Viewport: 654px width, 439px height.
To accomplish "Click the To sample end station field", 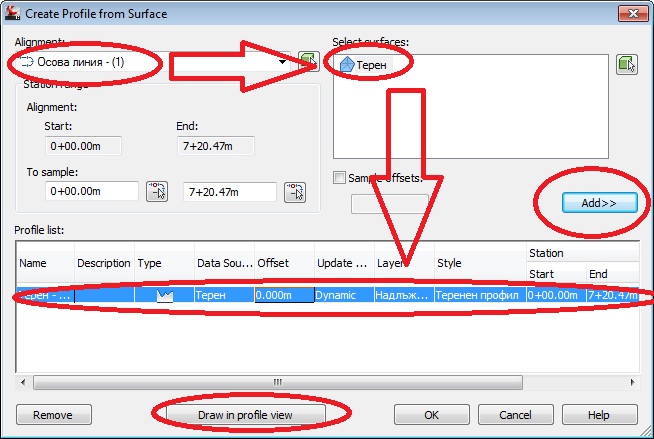I will point(230,192).
